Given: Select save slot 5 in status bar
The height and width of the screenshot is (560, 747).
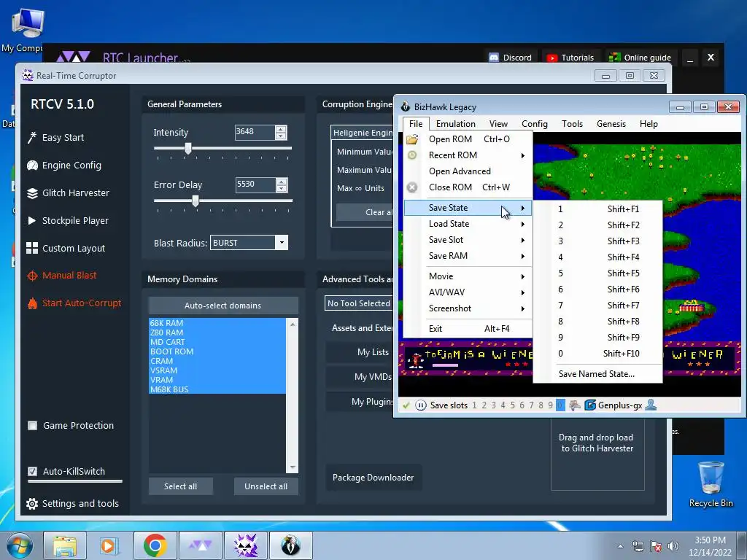Looking at the screenshot, I should [513, 405].
